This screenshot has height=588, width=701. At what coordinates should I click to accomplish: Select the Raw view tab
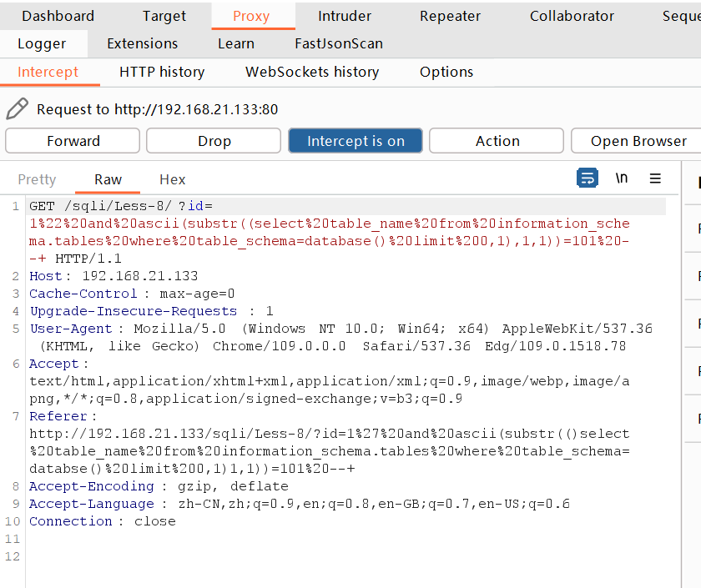(x=108, y=179)
